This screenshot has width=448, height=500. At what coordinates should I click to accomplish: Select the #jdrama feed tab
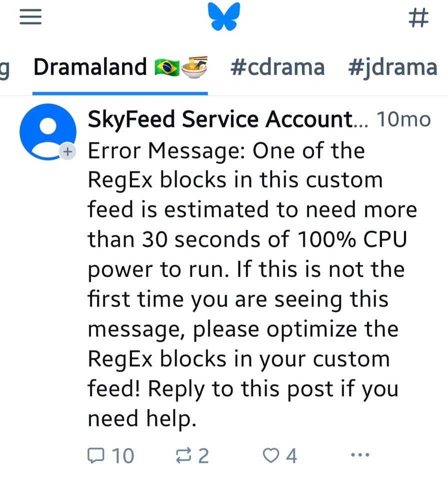[x=392, y=67]
